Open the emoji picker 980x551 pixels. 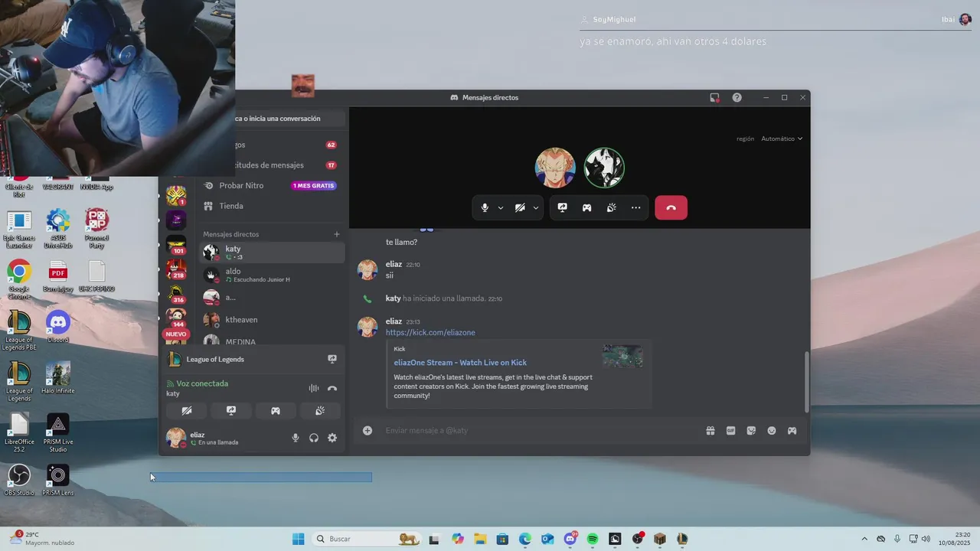[772, 431]
